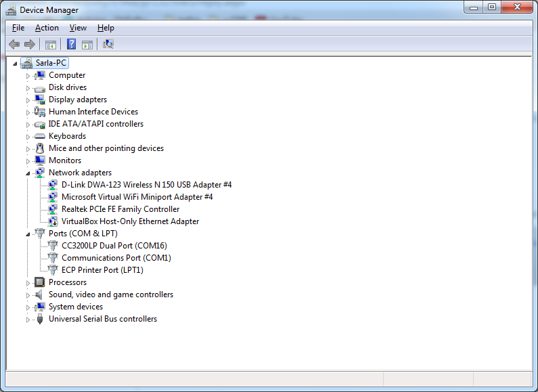Open the View menu

(x=78, y=28)
